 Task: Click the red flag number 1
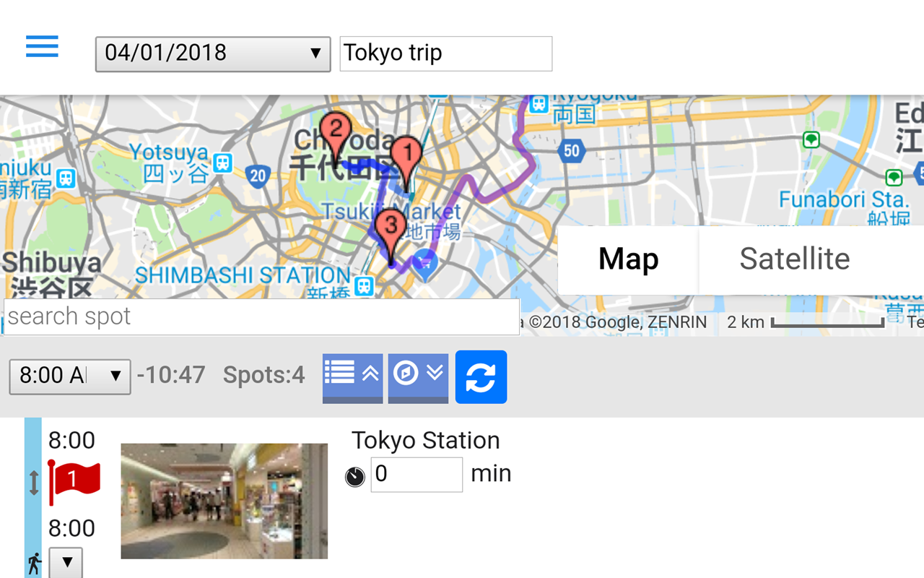(74, 481)
